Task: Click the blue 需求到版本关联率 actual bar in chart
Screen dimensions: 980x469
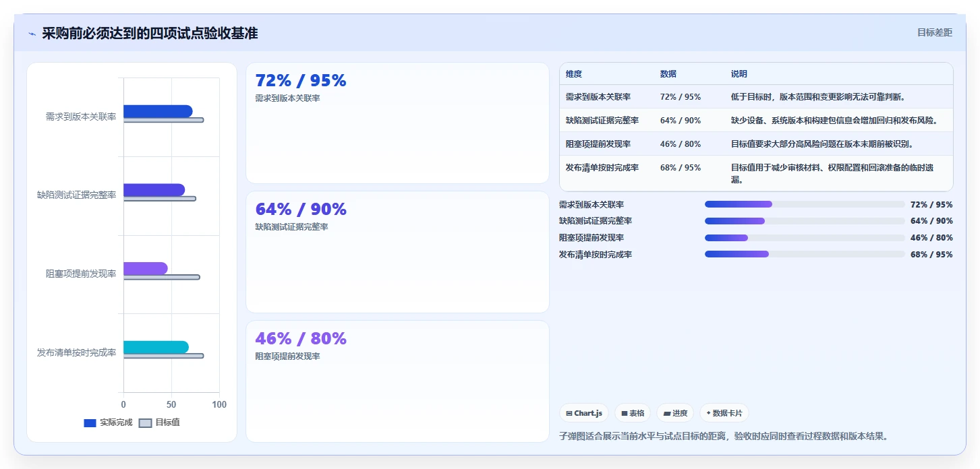Action: 158,111
